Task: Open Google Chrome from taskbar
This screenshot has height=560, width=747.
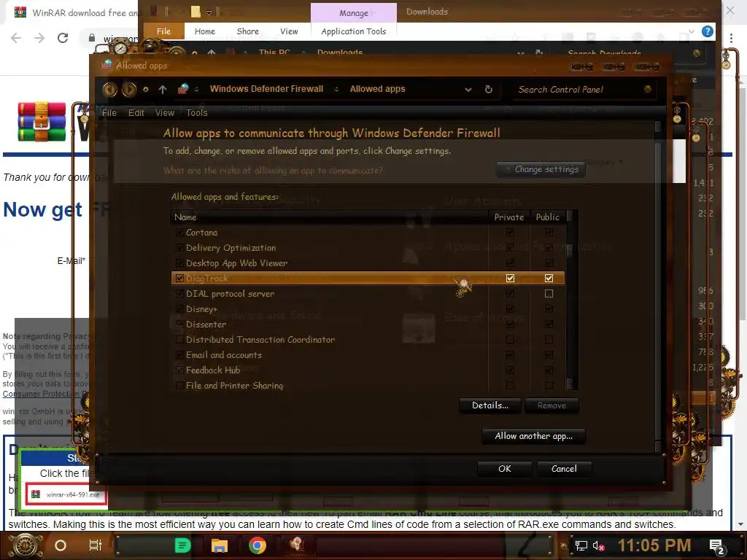Action: (258, 545)
